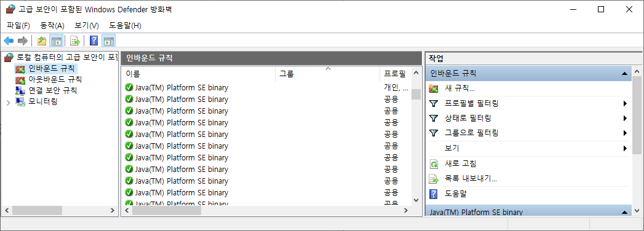Click the 그룹으로 필터링 funnel icon
Viewport: 644px width, 231px height.
433,133
